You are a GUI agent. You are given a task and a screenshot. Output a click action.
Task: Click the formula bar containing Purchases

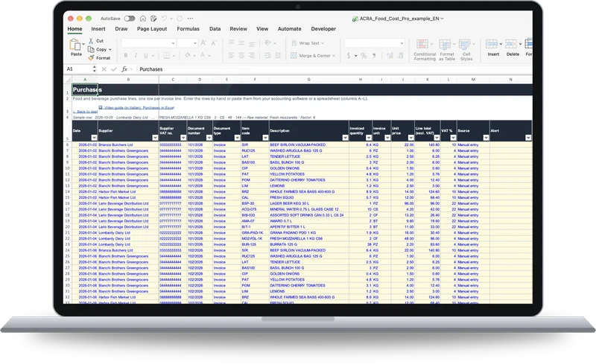click(x=335, y=69)
